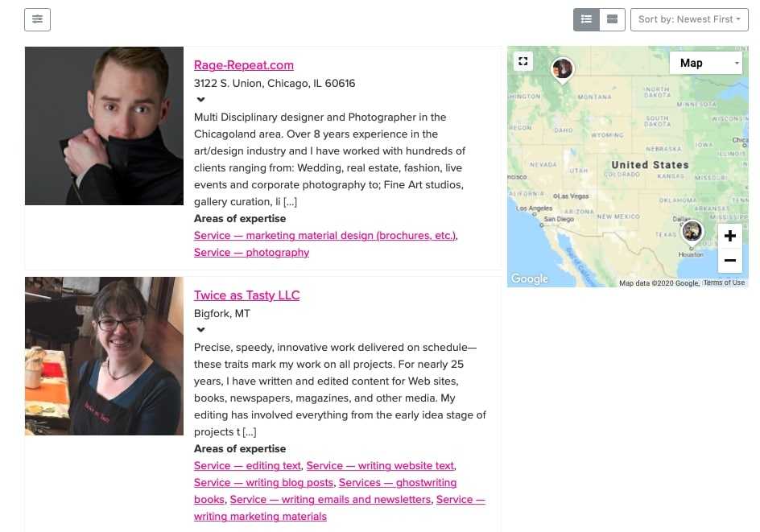Image resolution: width=760 pixels, height=532 pixels.
Task: Filter by Service — photography
Action: click(251, 253)
